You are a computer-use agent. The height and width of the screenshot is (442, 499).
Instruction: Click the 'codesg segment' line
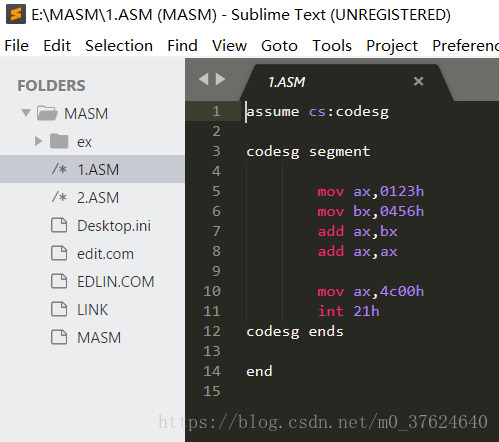click(x=308, y=152)
